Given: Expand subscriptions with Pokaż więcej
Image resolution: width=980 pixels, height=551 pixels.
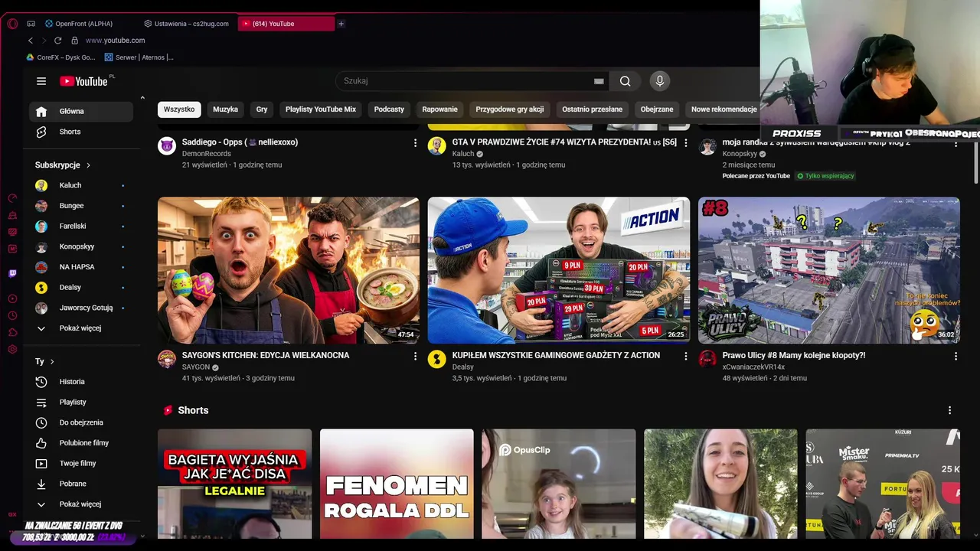Looking at the screenshot, I should [x=80, y=328].
